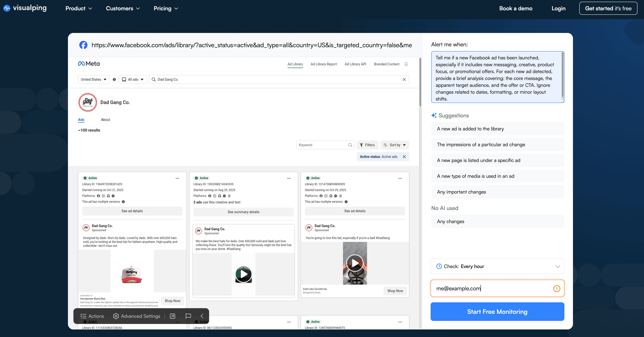Click Start Free Monitoring
Image resolution: width=644 pixels, height=337 pixels.
point(497,311)
